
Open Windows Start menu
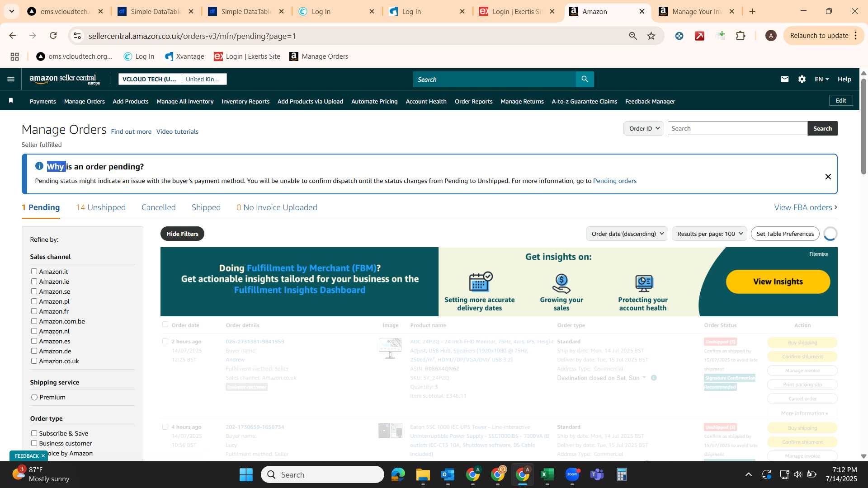(x=246, y=474)
